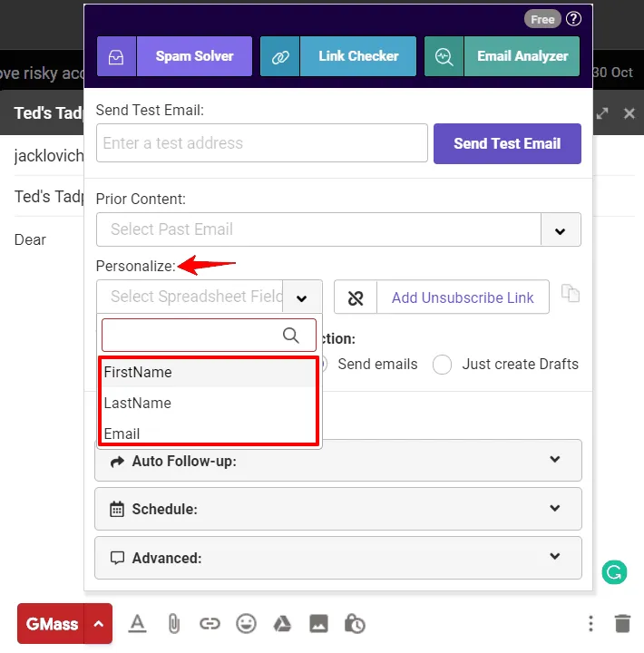Click the insert link icon
The image size is (644, 653).
[x=210, y=624]
